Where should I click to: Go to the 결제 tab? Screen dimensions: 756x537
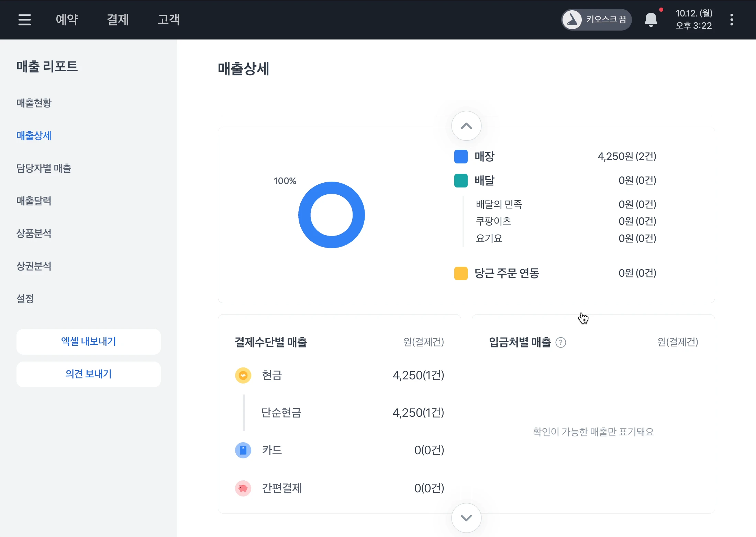point(118,20)
